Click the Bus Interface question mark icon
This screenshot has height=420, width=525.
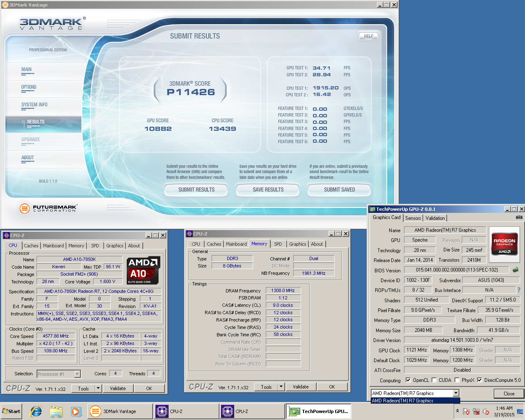[x=519, y=290]
